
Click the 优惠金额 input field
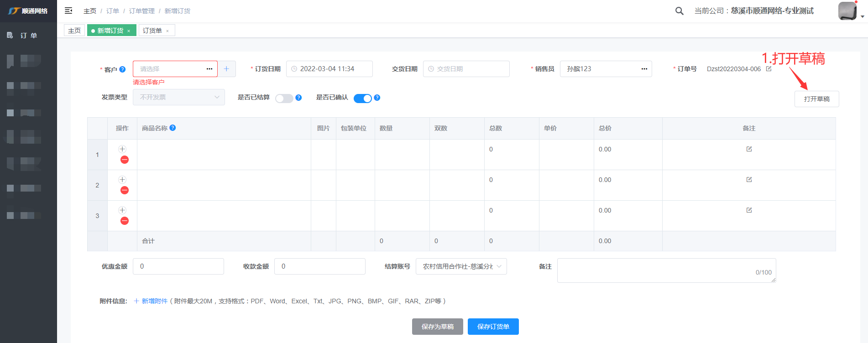click(x=178, y=266)
